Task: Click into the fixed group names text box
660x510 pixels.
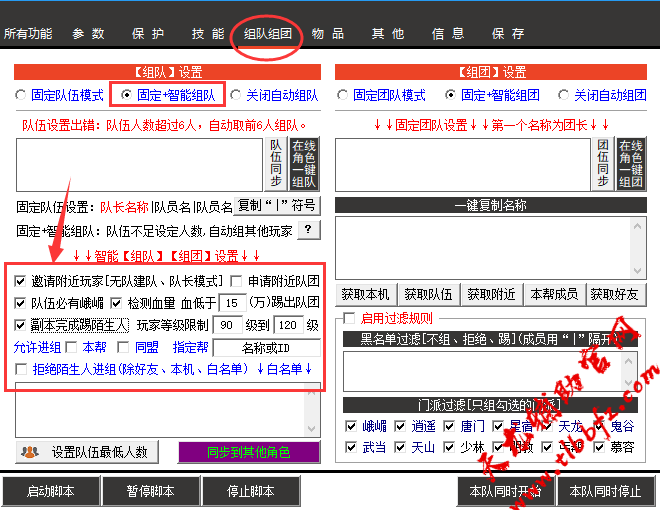Action: coord(463,165)
